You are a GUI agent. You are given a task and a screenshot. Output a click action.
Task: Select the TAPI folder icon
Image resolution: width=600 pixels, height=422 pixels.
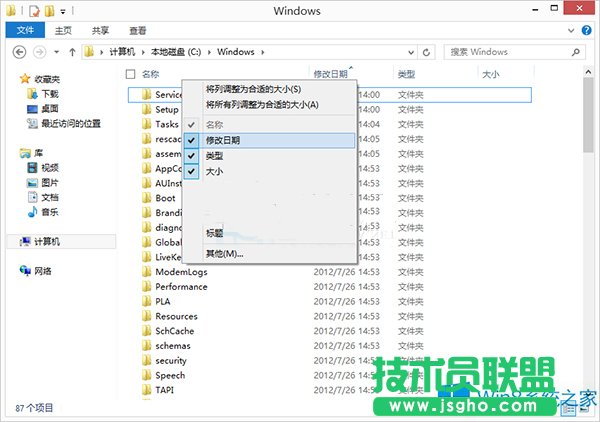coord(147,390)
